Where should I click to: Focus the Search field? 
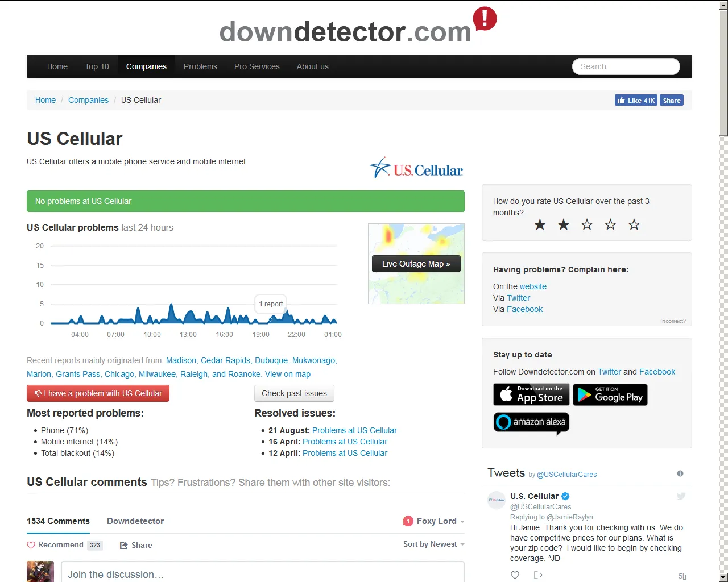(x=626, y=66)
